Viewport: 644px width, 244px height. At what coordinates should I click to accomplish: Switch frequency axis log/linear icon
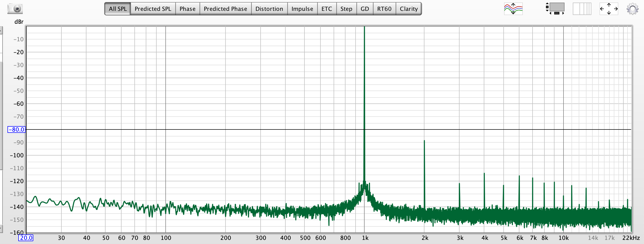coord(582,9)
